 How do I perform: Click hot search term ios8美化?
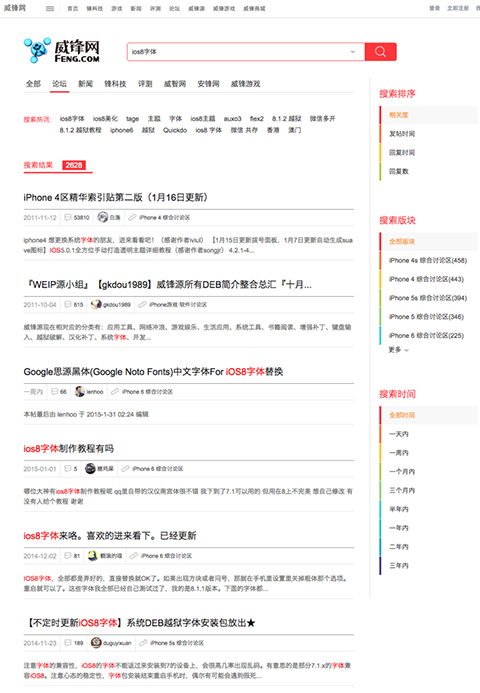[105, 118]
